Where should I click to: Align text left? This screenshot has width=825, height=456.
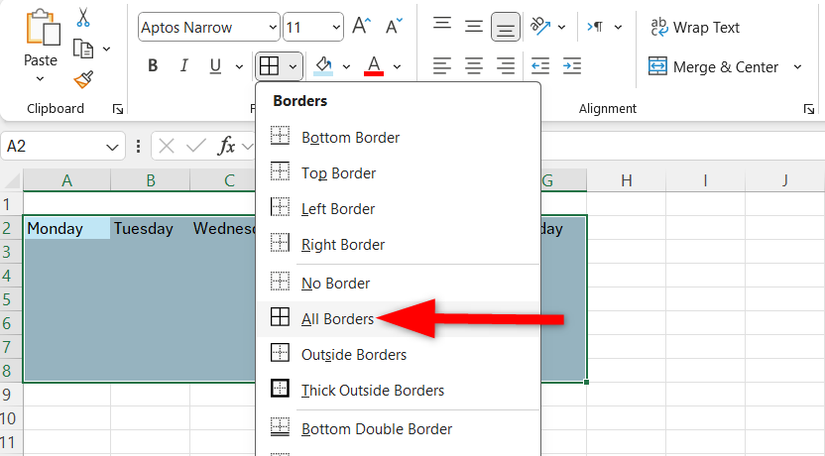442,66
